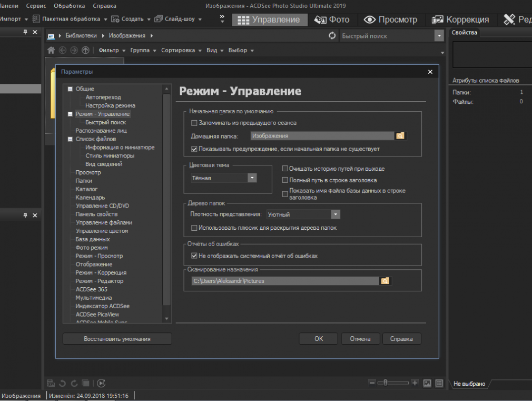Select База данных in settings tree
The image size is (532, 401).
93,239
